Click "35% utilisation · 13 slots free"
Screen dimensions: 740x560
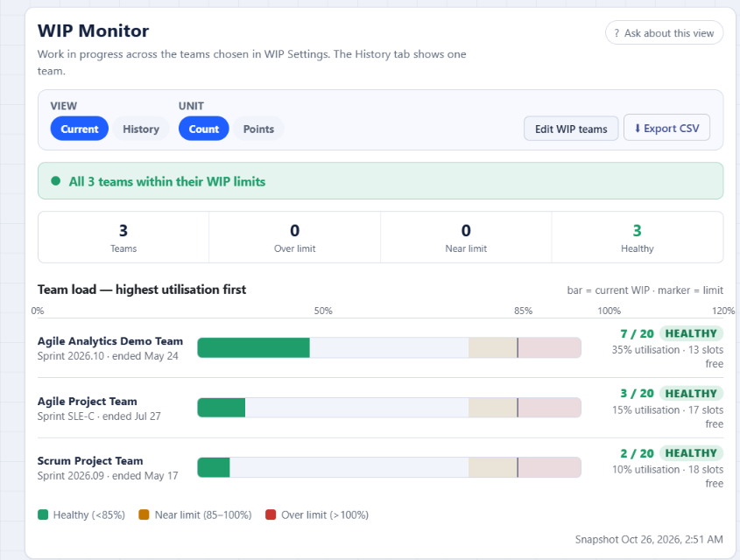pyautogui.click(x=667, y=357)
